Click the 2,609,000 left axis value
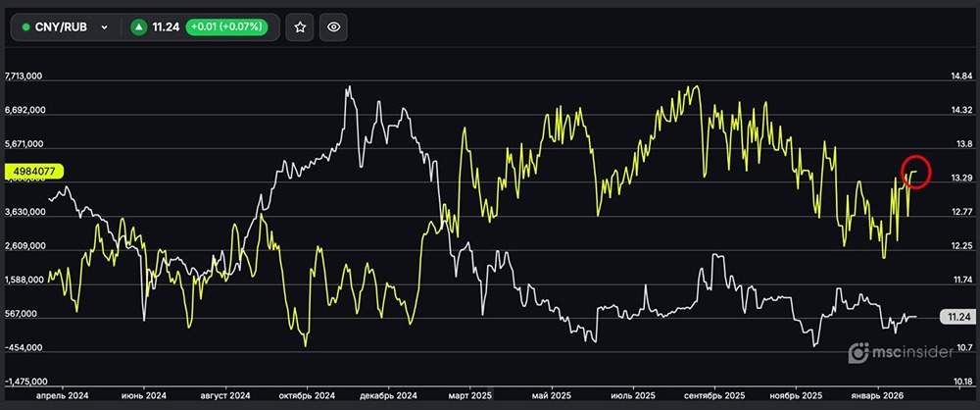Image resolution: width=980 pixels, height=410 pixels. pyautogui.click(x=24, y=246)
